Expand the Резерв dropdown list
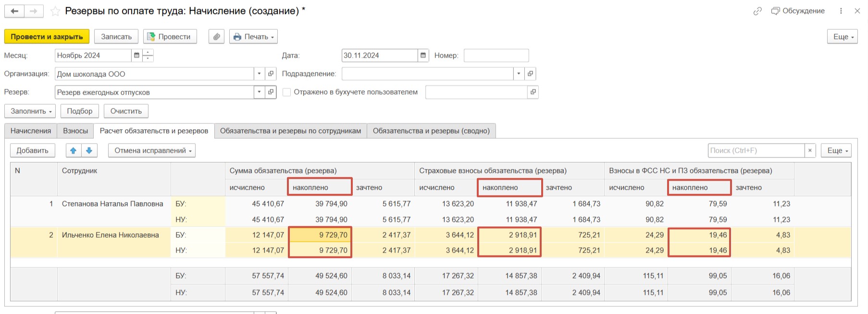 259,92
